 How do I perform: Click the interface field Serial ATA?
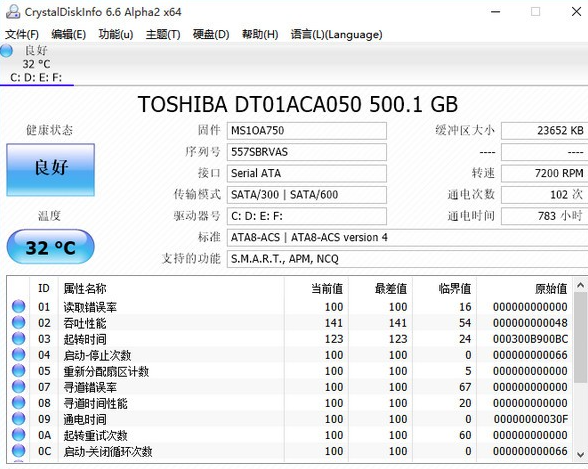(307, 173)
